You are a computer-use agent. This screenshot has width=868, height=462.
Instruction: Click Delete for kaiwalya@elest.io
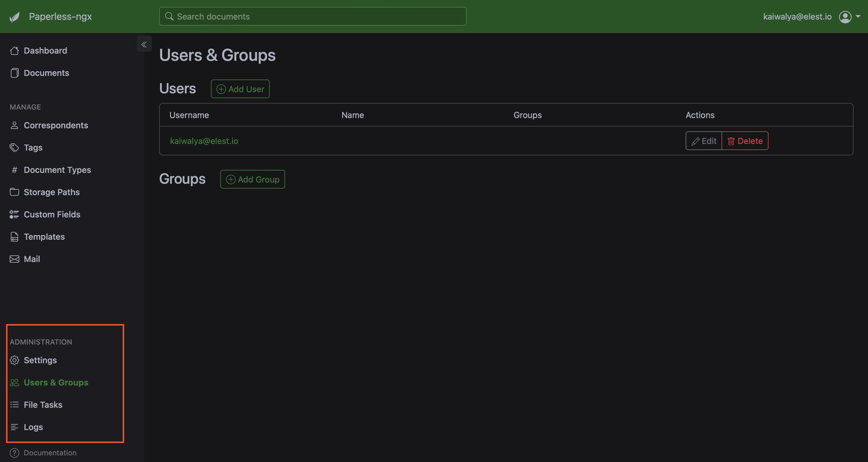745,140
